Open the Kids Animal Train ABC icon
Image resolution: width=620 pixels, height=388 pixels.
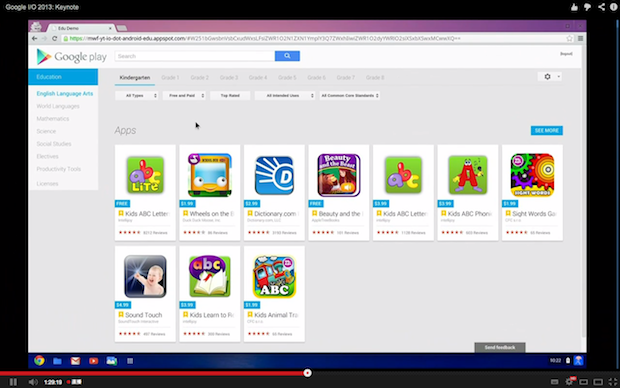tap(274, 276)
